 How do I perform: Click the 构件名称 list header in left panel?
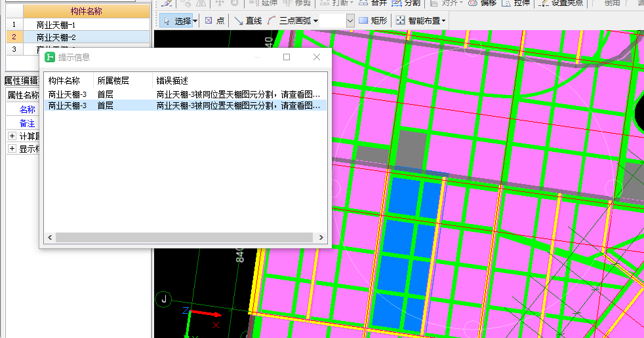87,12
